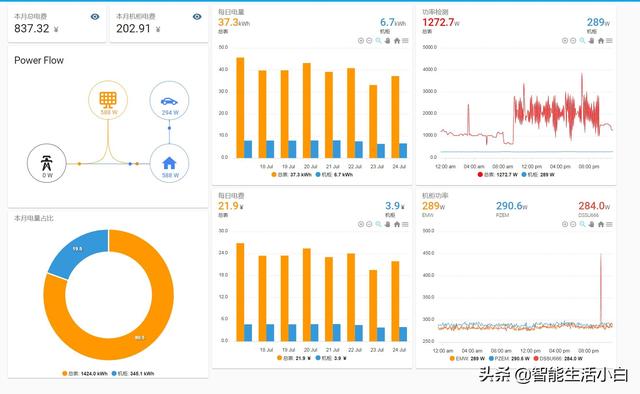
Task: Reset zoom via home icon in 每日电费 chart
Action: 397,224
